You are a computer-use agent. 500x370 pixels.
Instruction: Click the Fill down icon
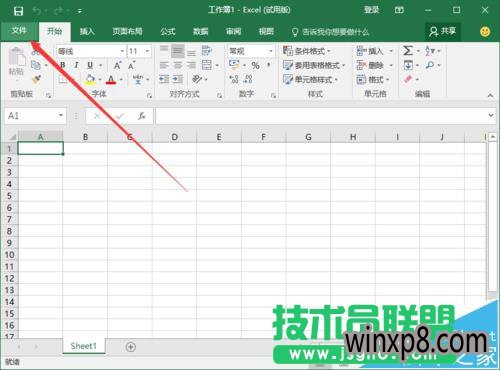coord(408,65)
